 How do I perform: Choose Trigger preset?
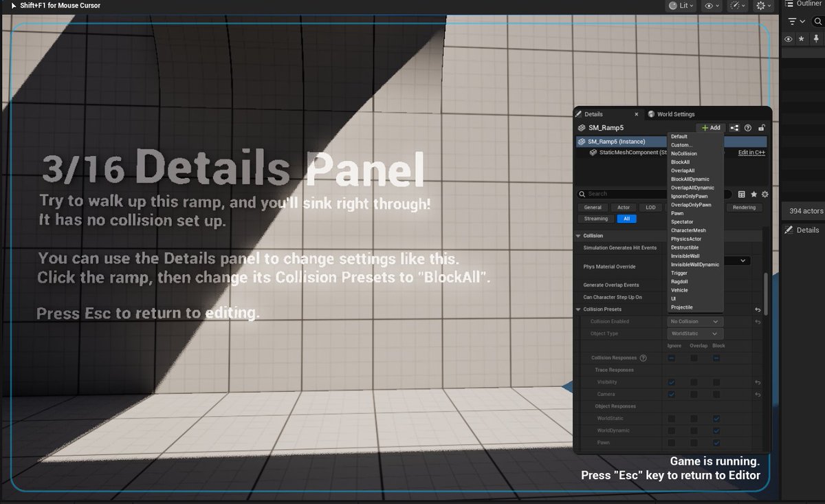(x=679, y=273)
